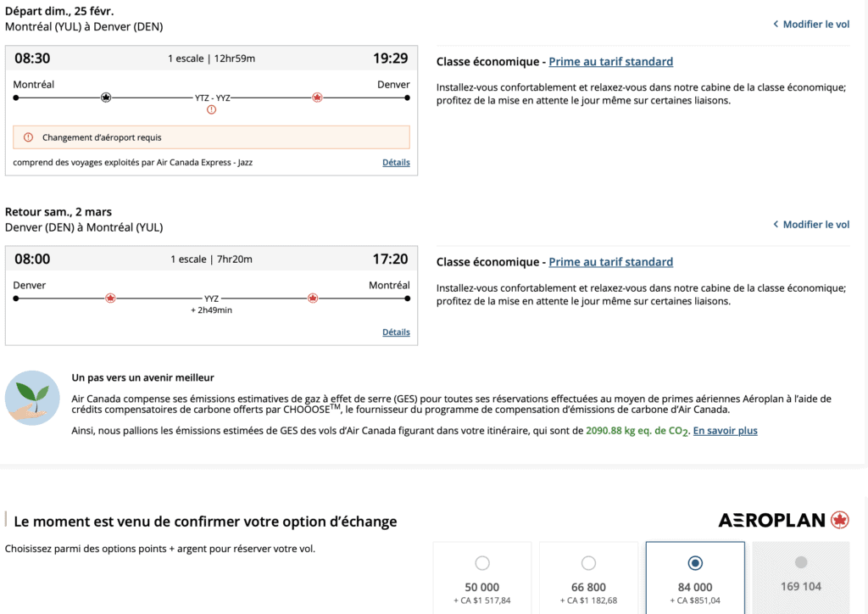Select the 169 104 points option
This screenshot has height=614, width=868.
coord(801,563)
